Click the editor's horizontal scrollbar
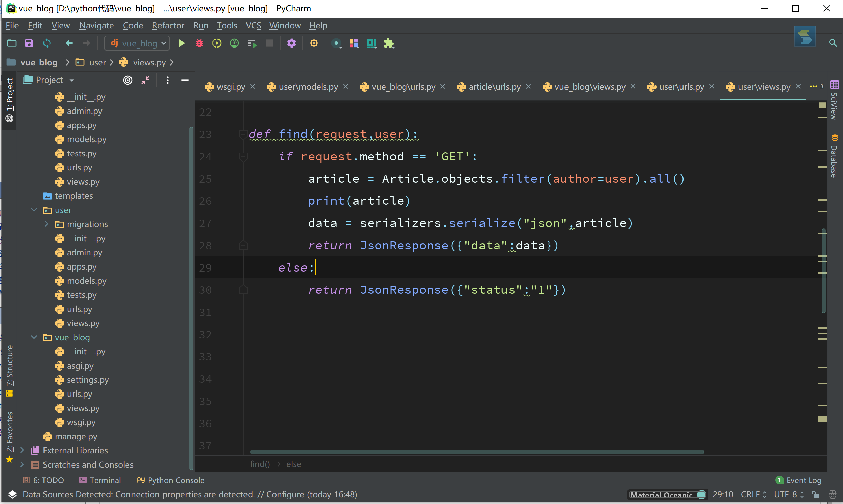The height and width of the screenshot is (504, 843). pos(475,452)
